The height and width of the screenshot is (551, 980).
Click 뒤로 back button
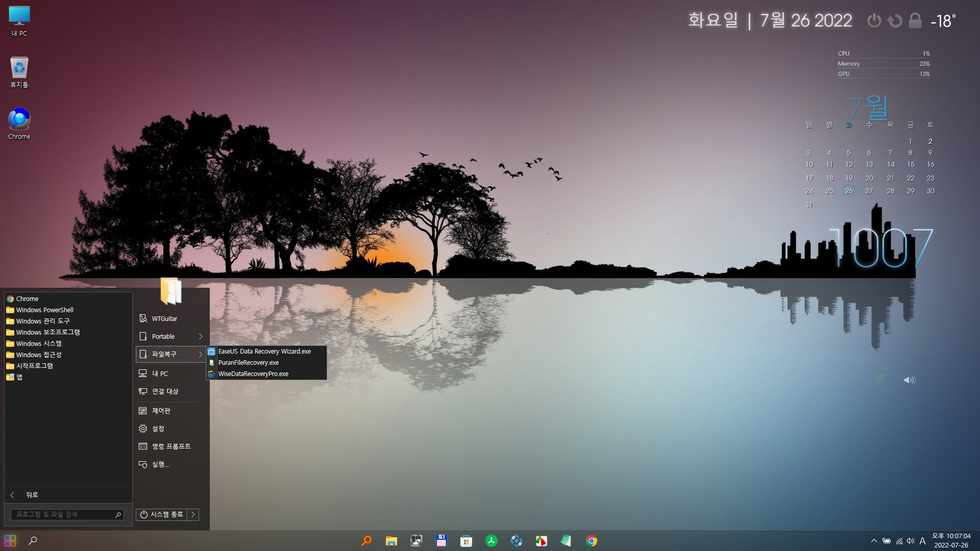[x=68, y=495]
